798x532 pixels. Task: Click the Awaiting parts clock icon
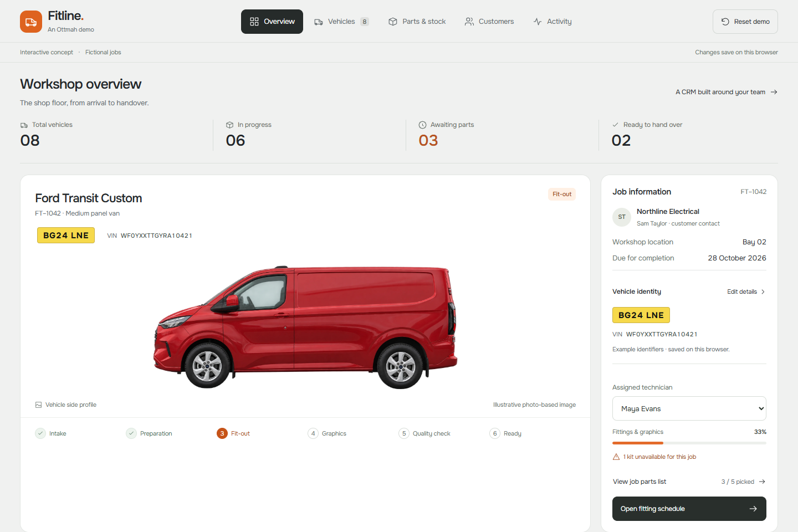422,125
